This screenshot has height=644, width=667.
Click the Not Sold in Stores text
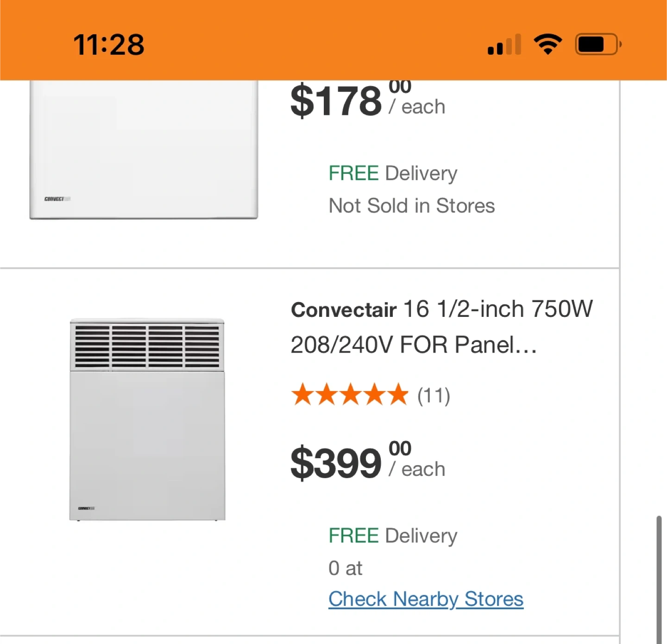[x=411, y=206]
